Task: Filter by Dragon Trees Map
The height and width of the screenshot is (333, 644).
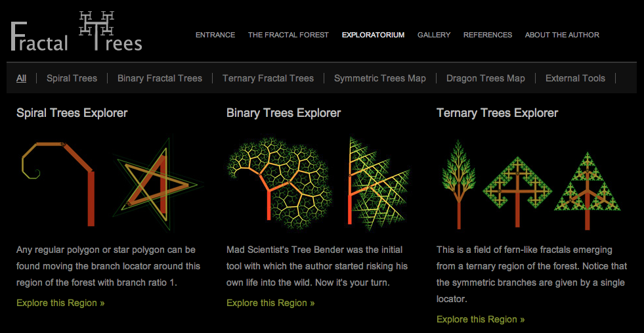Action: point(486,78)
